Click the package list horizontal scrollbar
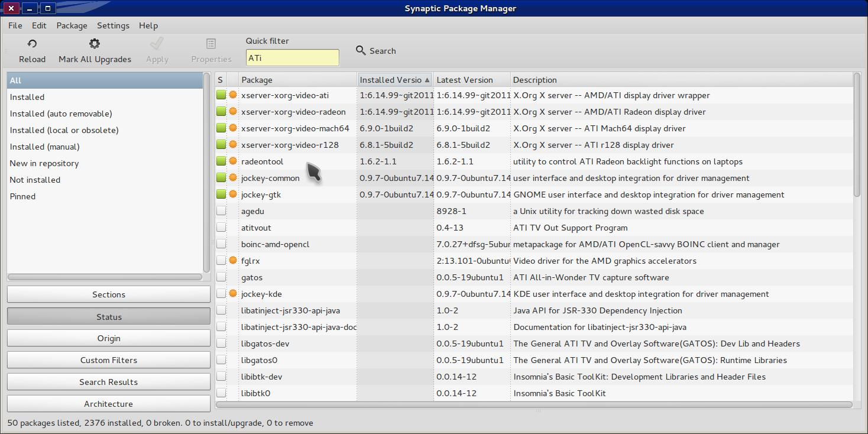 [534, 405]
